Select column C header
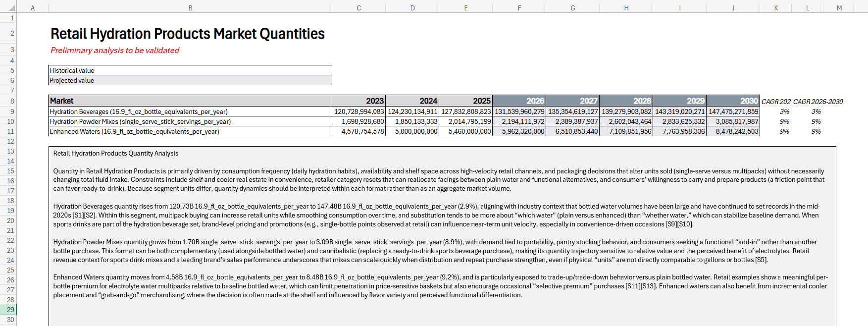The image size is (868, 326). point(358,8)
